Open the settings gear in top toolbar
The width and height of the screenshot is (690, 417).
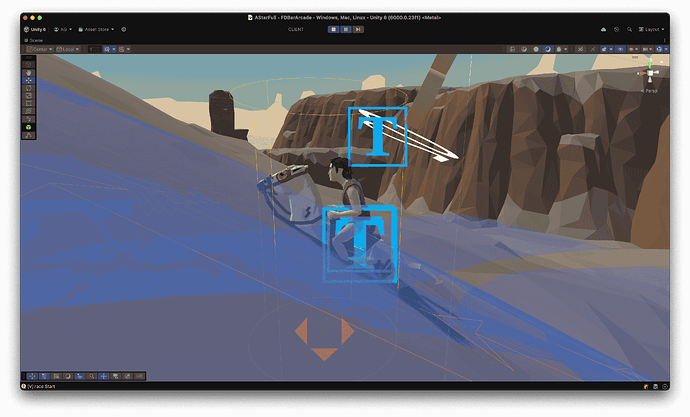(x=124, y=29)
